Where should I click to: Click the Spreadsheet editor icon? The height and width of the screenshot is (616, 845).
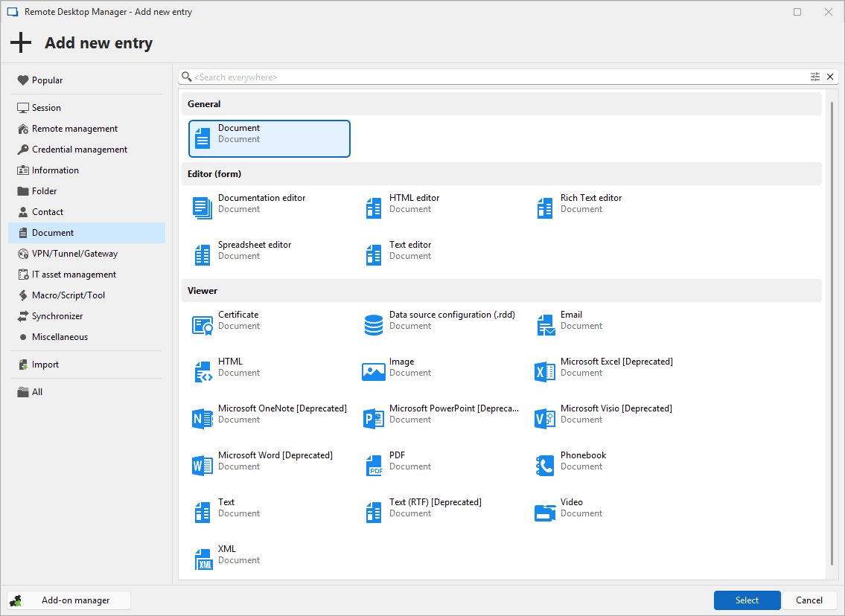(x=203, y=255)
